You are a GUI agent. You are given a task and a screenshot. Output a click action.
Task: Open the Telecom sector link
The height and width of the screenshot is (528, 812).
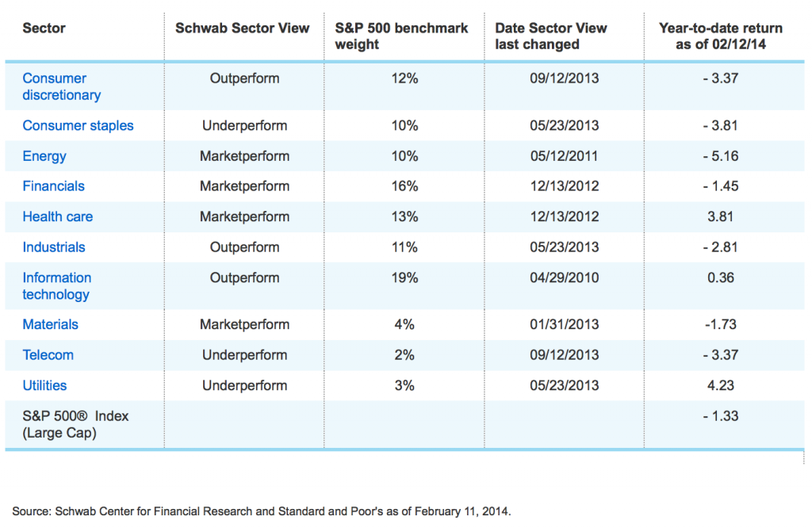click(x=48, y=354)
